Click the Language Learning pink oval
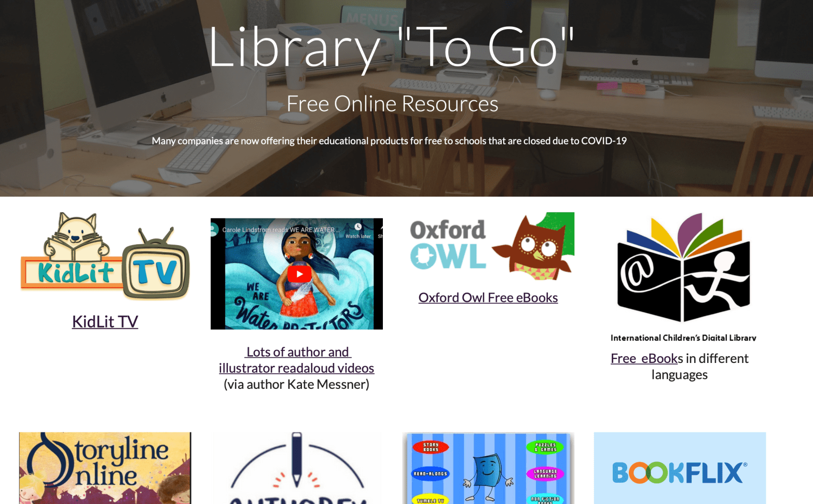This screenshot has width=813, height=504. point(545,473)
